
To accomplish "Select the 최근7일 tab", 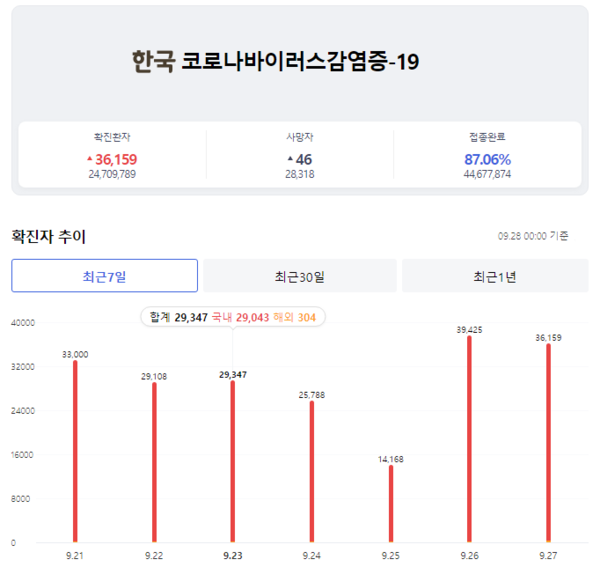I will (104, 276).
